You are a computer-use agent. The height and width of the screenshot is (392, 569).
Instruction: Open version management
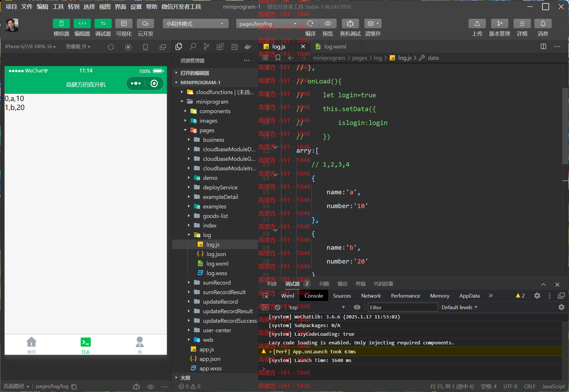pos(499,24)
